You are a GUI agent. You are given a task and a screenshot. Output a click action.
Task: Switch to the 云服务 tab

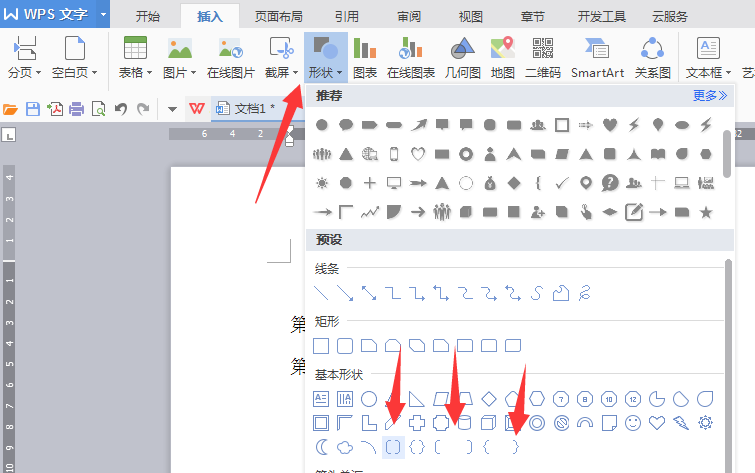tap(670, 16)
